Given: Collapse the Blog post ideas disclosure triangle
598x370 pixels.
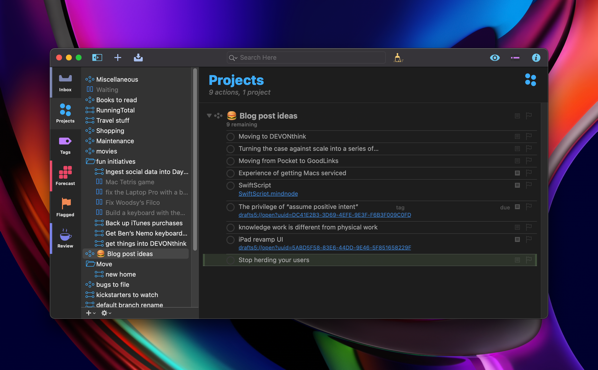Looking at the screenshot, I should coord(209,116).
